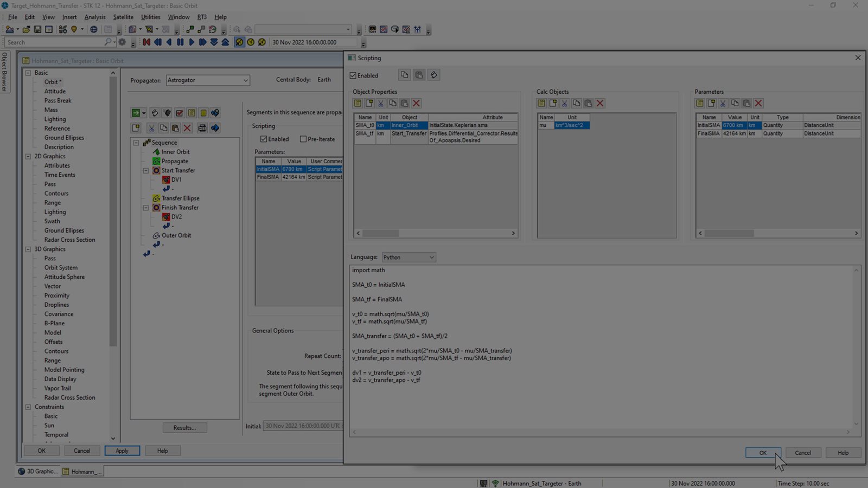
Task: Remove the SMA_t0 Object Property
Action: coord(416,103)
